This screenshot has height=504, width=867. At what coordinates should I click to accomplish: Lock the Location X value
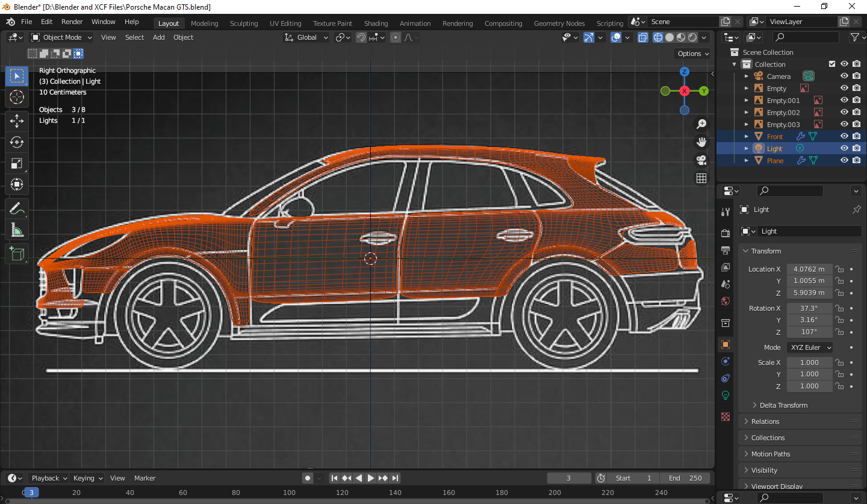pos(839,269)
